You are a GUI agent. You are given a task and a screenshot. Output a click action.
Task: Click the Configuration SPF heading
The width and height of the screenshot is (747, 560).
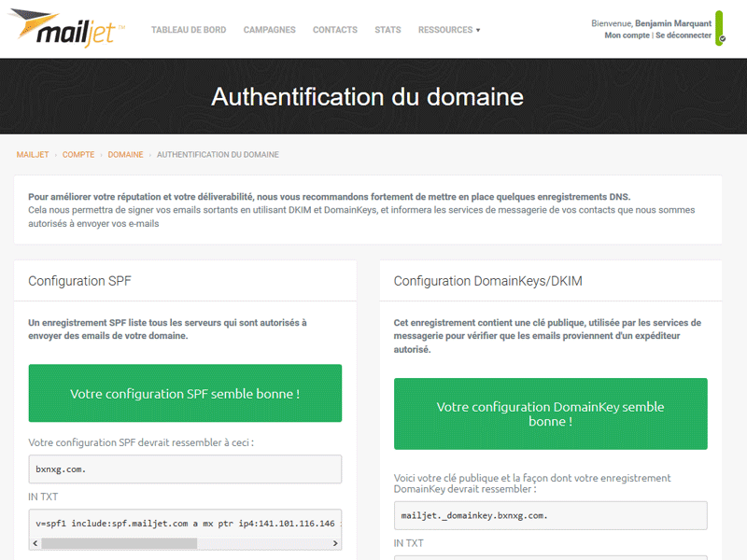click(79, 281)
